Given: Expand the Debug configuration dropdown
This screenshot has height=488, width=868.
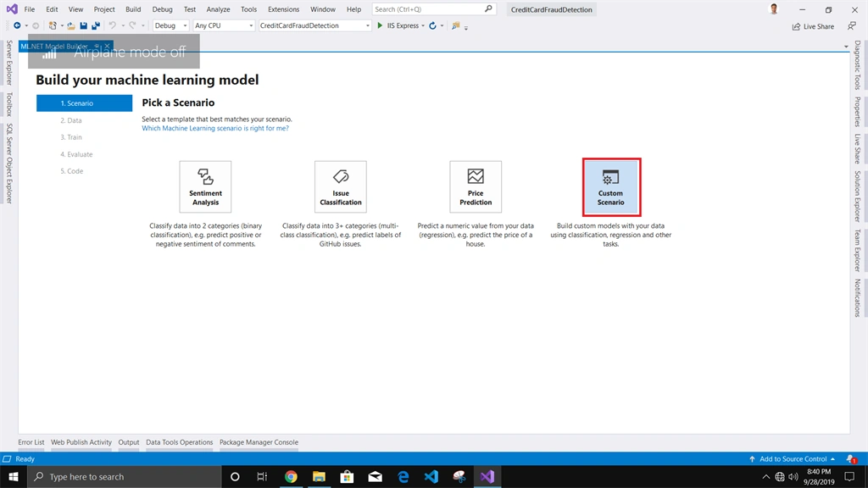Looking at the screenshot, I should coord(170,25).
